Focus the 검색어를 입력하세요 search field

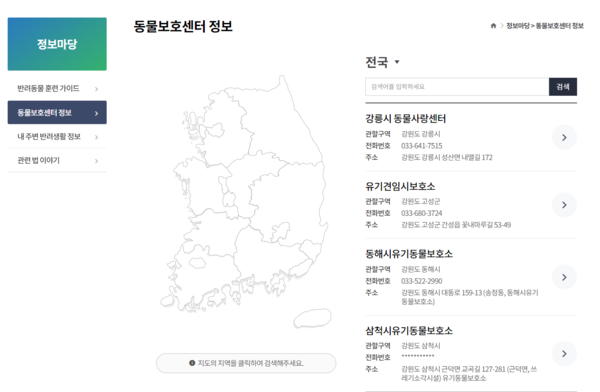(x=457, y=87)
